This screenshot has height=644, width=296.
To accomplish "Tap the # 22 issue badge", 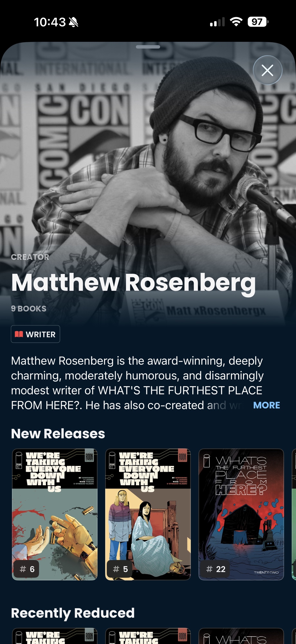I will coord(216,569).
